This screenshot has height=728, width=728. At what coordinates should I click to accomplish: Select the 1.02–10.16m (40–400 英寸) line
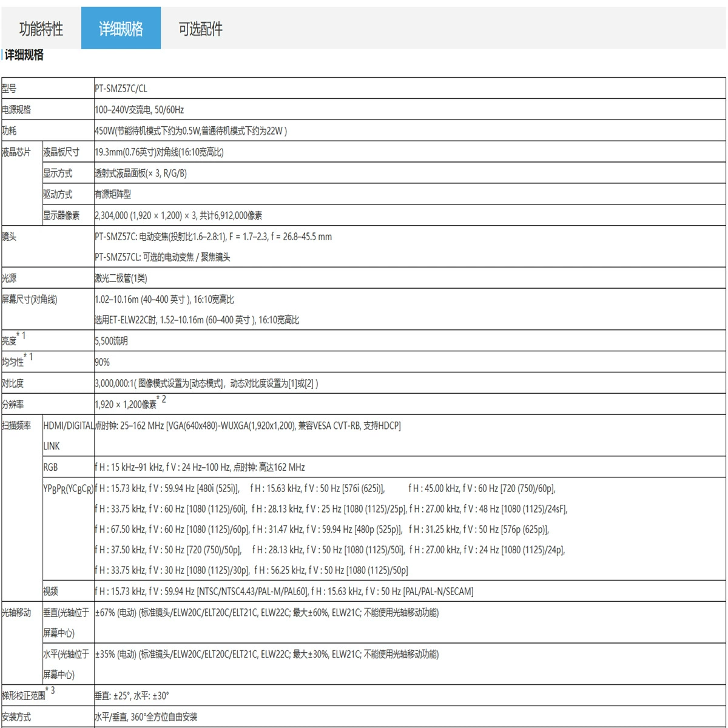click(164, 300)
